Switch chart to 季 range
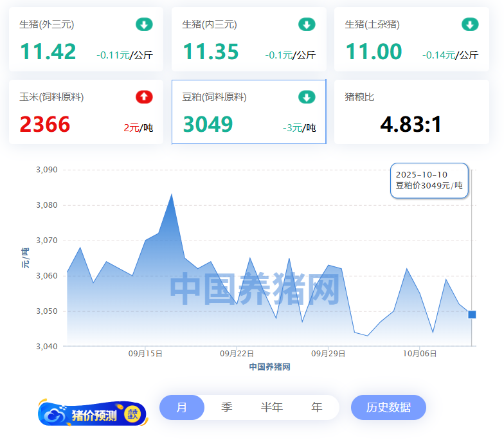The width and height of the screenshot is (504, 447). pyautogui.click(x=227, y=408)
